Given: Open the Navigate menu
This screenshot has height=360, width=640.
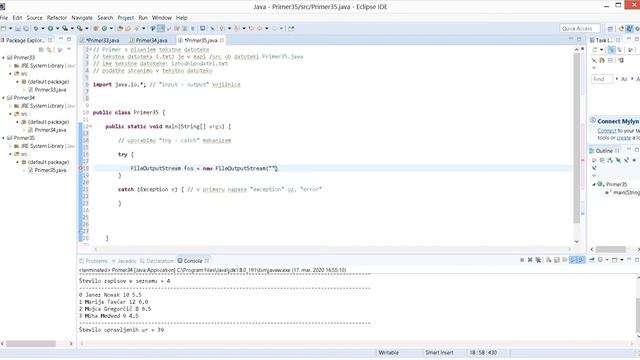Looking at the screenshot, I should 82,18.
